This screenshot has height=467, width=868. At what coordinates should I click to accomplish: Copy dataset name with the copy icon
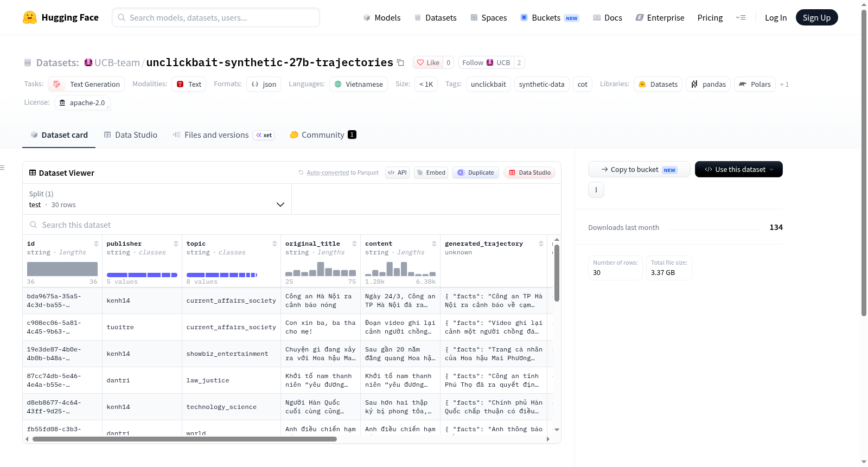tap(400, 62)
